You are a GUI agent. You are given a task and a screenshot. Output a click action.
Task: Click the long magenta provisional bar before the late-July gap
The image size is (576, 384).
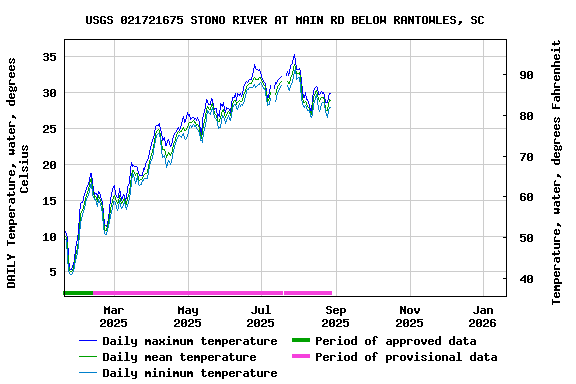point(188,293)
